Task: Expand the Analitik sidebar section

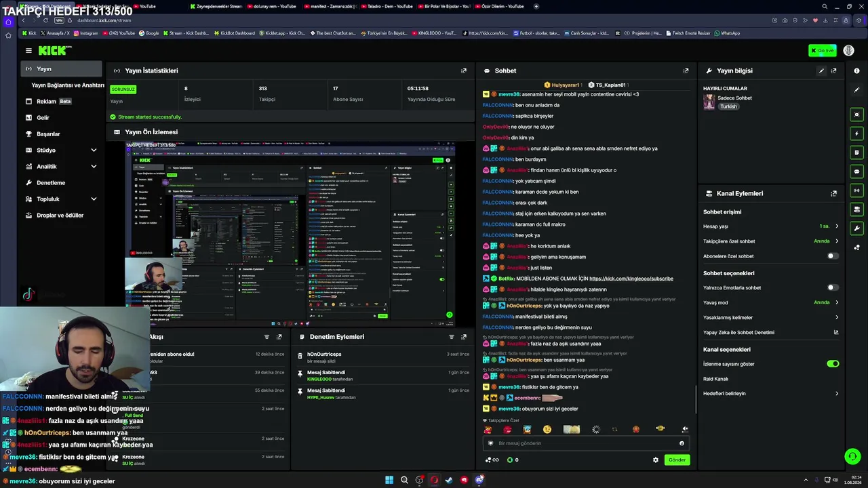Action: pyautogui.click(x=94, y=167)
